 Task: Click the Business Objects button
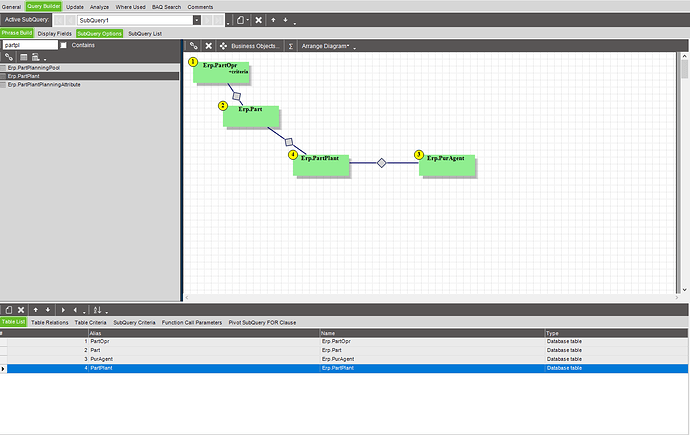[255, 46]
